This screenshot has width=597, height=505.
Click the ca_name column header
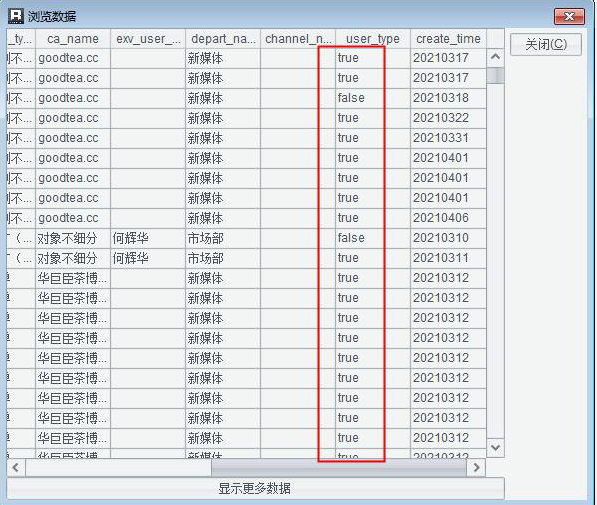pyautogui.click(x=73, y=39)
